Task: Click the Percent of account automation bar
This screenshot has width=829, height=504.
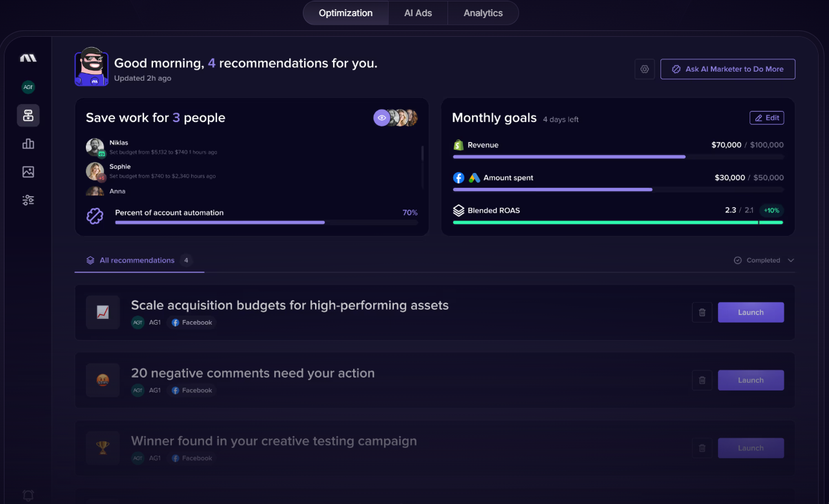Action: coord(266,222)
